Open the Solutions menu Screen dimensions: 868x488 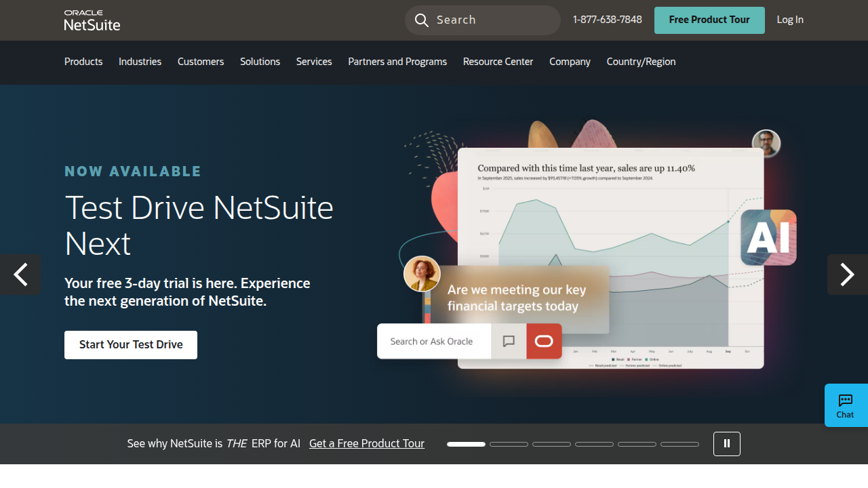click(x=260, y=62)
